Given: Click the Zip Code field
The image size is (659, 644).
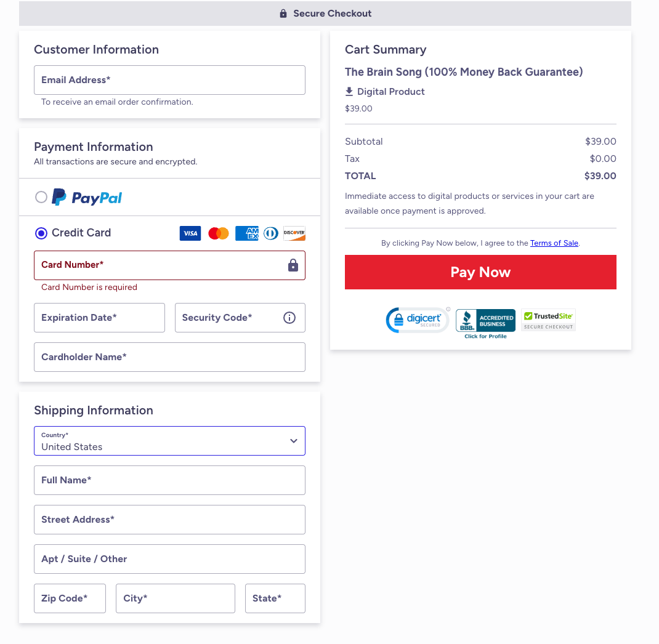Looking at the screenshot, I should pos(70,598).
